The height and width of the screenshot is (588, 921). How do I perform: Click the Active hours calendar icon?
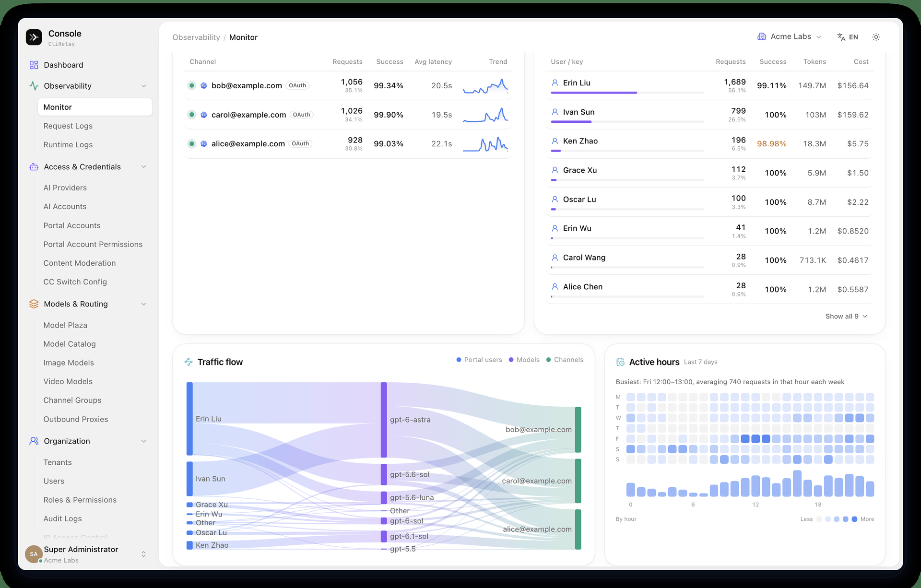620,362
